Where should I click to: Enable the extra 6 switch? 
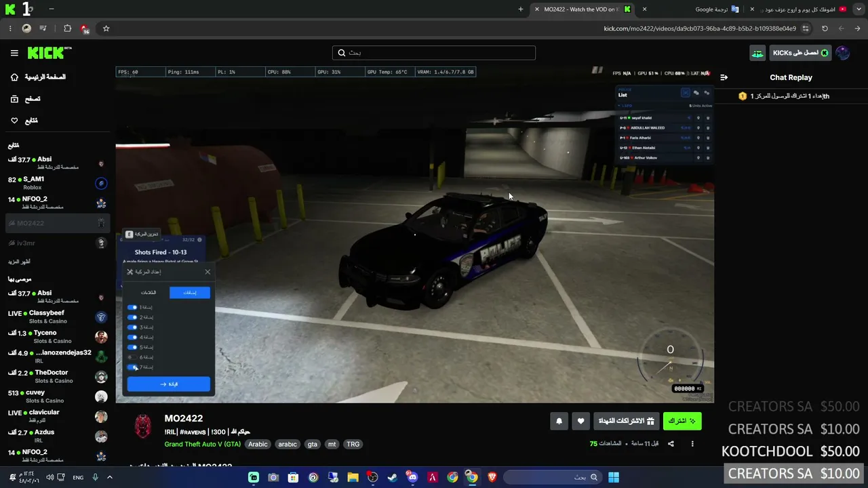coord(132,357)
